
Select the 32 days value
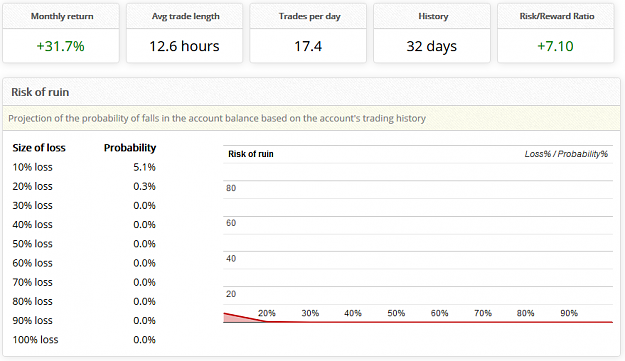click(x=432, y=47)
